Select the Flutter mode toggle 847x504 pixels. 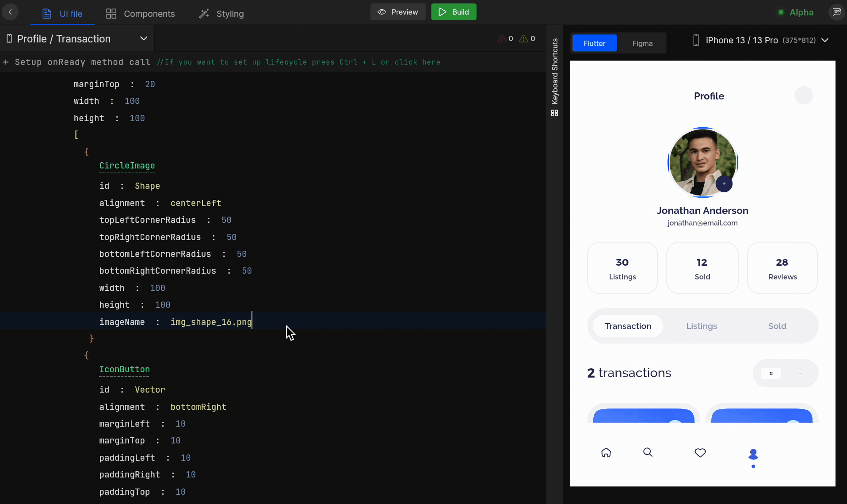(x=594, y=43)
